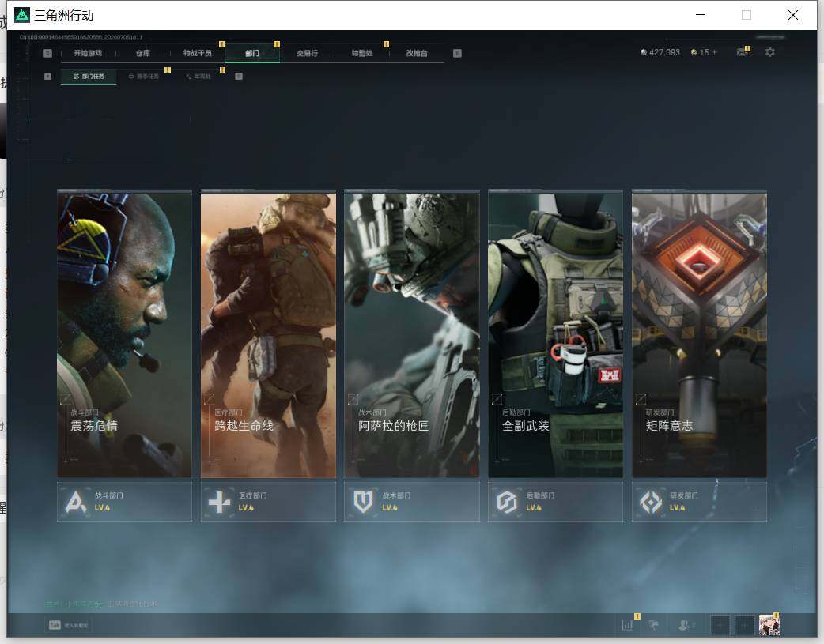
Task: Open the 特勤处 tab
Action: coord(362,53)
